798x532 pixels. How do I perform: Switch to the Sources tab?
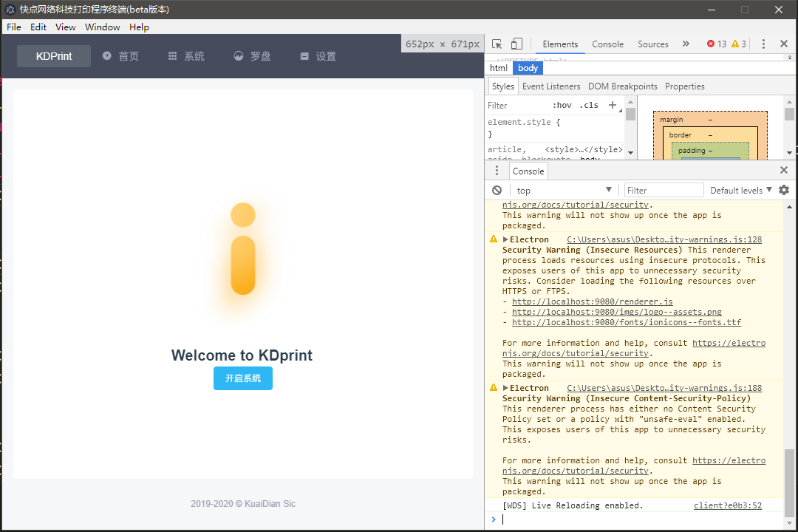point(653,44)
